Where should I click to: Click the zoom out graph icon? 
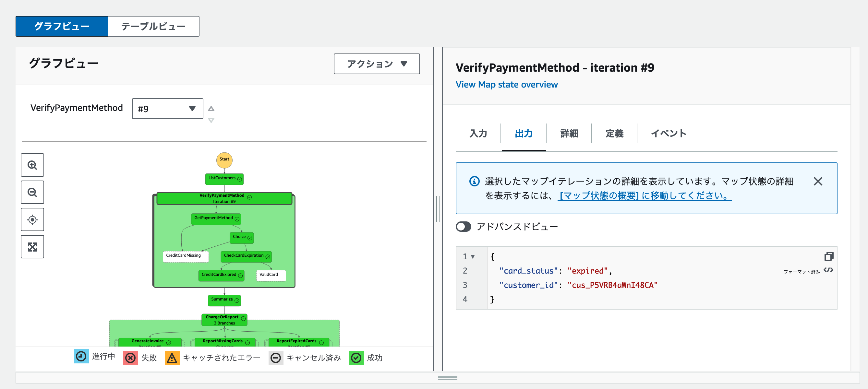click(32, 192)
